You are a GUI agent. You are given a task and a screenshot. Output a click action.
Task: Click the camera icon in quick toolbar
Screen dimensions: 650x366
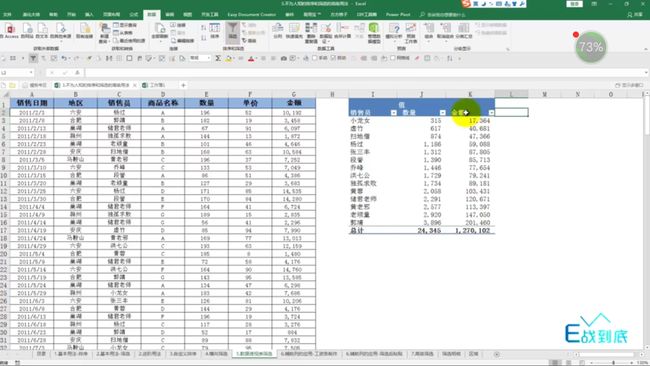click(284, 58)
